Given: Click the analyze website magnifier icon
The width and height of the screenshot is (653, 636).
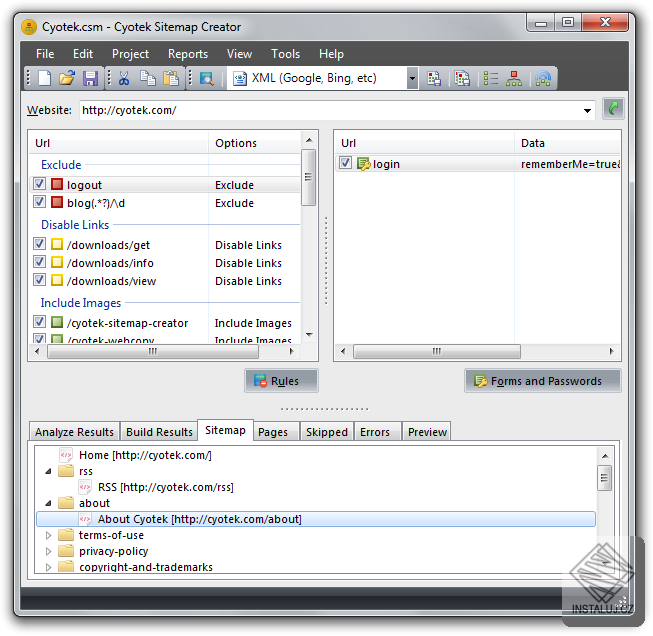Looking at the screenshot, I should [207, 78].
